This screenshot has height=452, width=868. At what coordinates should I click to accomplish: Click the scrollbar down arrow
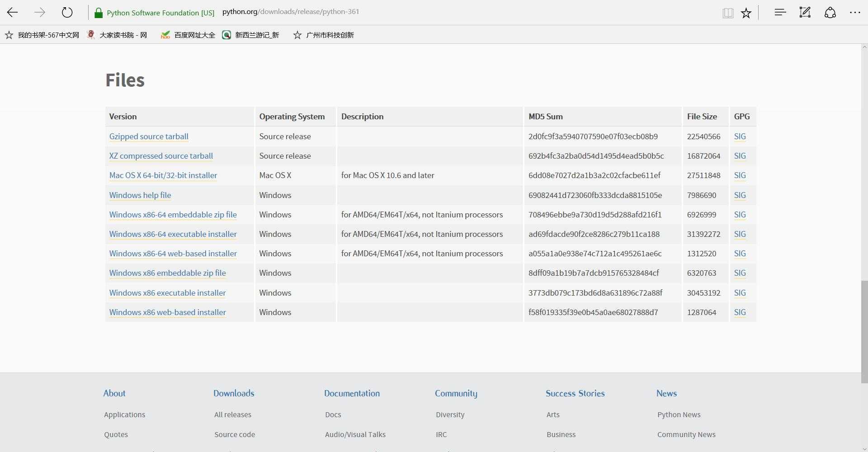(864, 449)
